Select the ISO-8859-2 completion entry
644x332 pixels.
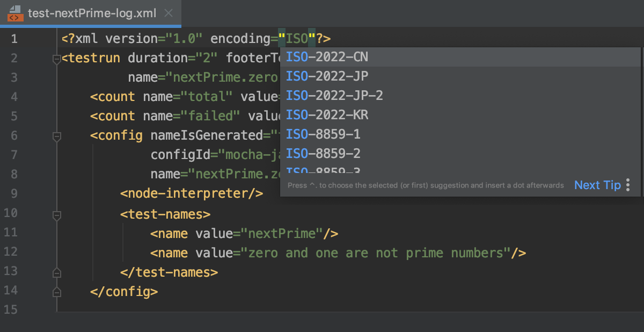(321, 153)
